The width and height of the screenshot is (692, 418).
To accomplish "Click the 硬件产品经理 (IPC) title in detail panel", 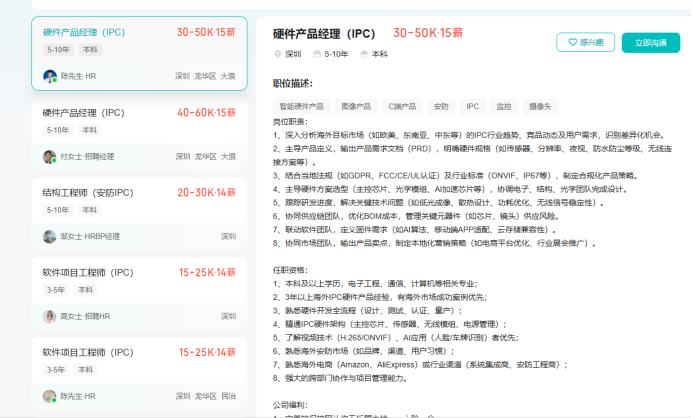I will pyautogui.click(x=325, y=33).
